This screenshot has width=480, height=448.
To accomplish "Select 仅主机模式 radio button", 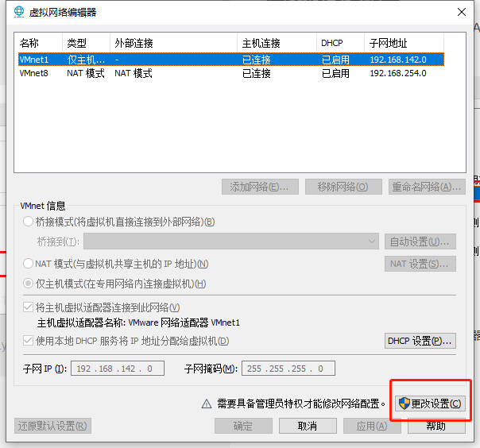I will coord(28,284).
